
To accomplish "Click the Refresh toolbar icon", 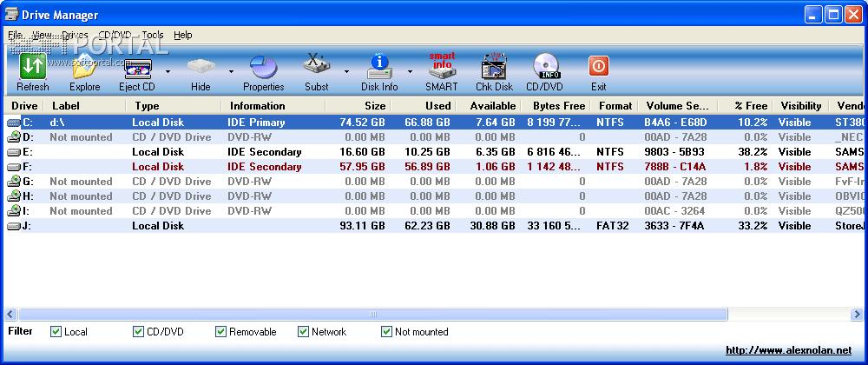I will tap(33, 67).
